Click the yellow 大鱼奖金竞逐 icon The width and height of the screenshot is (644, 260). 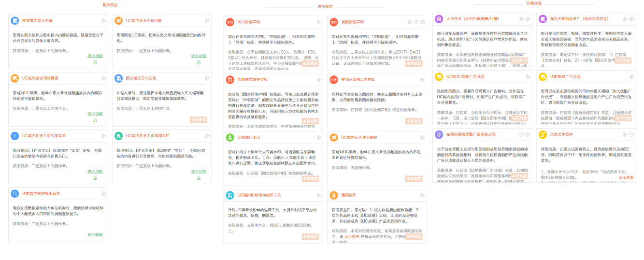[x=543, y=134]
